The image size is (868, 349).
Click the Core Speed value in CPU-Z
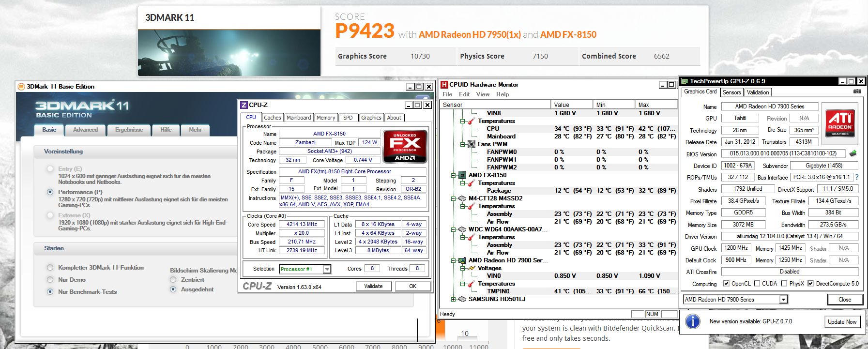click(x=302, y=225)
